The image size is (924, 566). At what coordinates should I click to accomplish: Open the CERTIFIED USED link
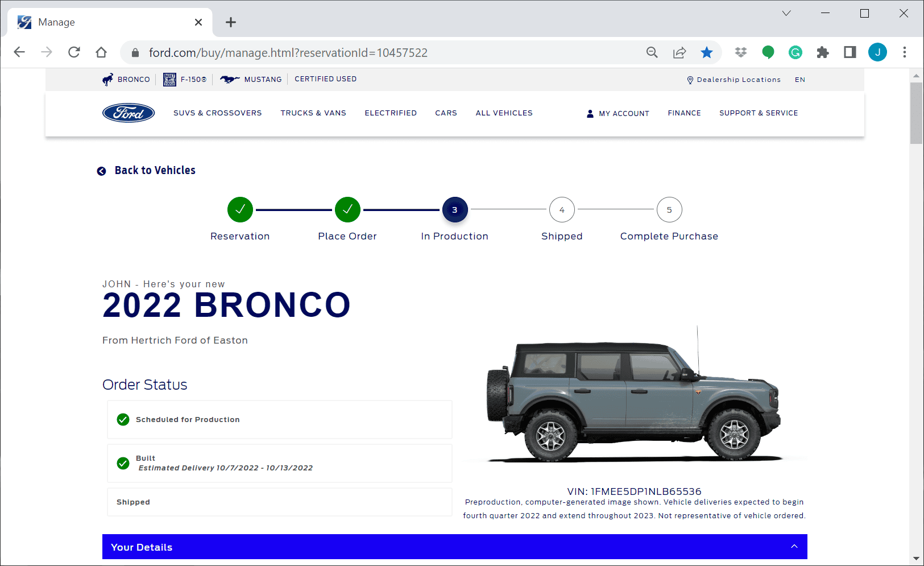pyautogui.click(x=325, y=79)
